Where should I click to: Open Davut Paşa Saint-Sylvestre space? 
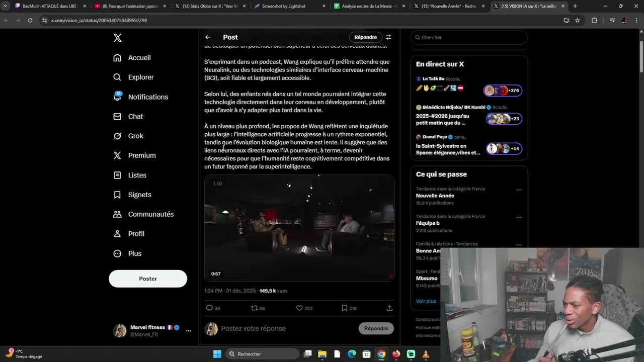click(x=469, y=145)
